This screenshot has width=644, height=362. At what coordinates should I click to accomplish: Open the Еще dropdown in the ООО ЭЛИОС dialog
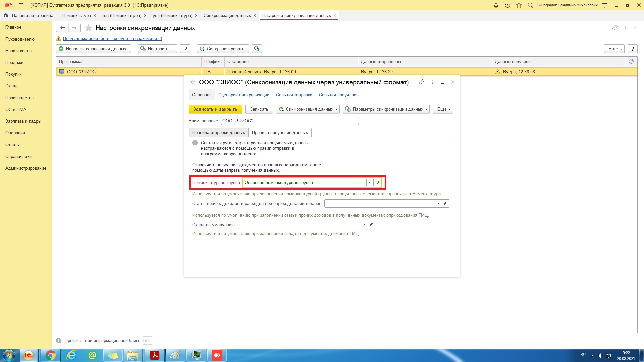pos(443,109)
